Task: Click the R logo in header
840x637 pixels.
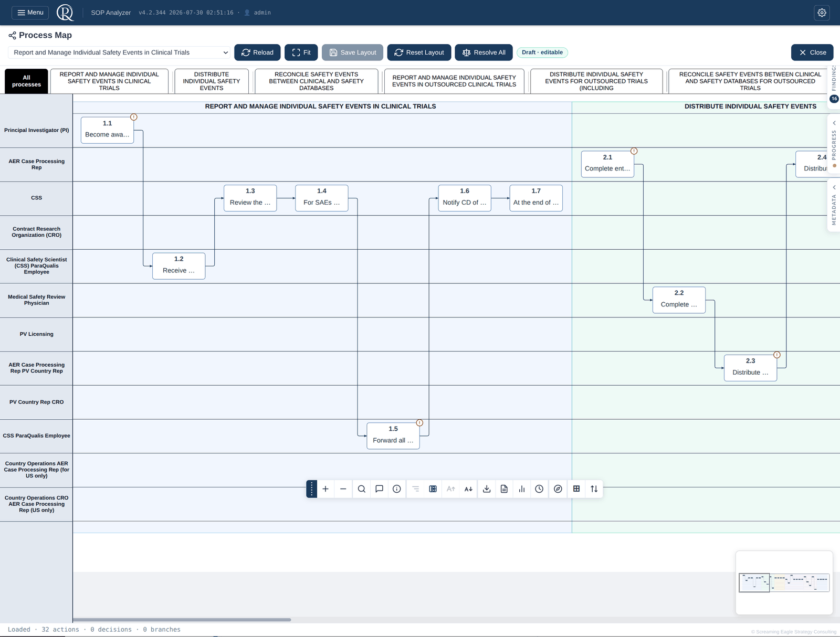Action: click(x=65, y=13)
